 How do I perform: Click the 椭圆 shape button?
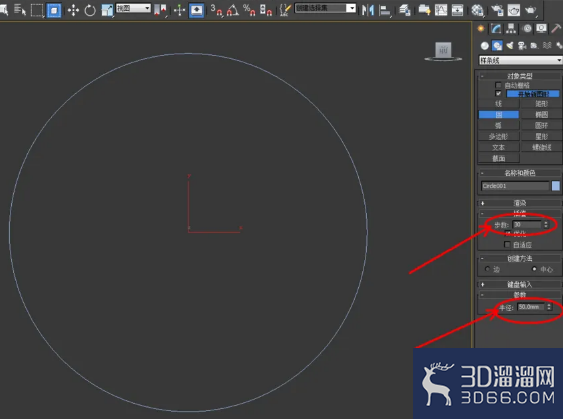[541, 115]
